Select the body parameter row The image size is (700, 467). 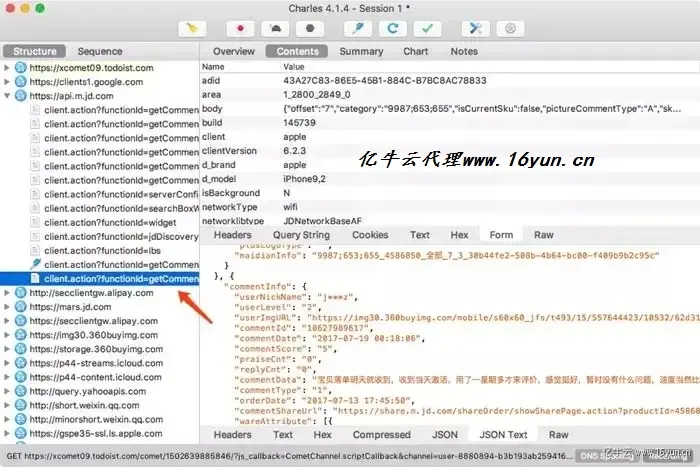450,108
